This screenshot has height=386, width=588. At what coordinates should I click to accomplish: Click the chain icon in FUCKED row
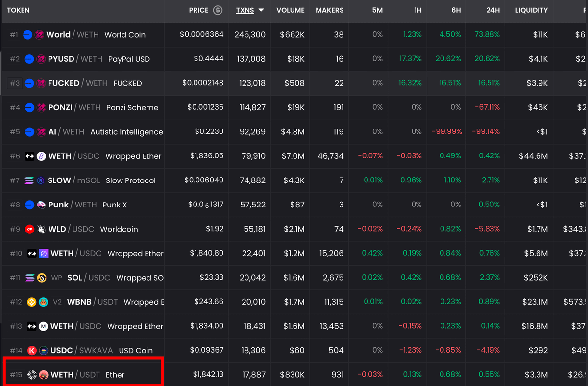point(29,83)
